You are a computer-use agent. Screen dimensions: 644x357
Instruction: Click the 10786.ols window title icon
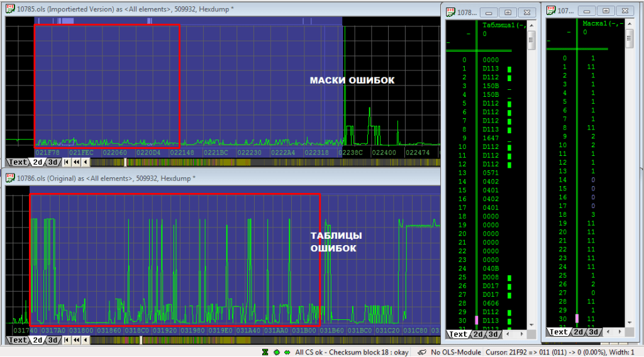click(10, 178)
